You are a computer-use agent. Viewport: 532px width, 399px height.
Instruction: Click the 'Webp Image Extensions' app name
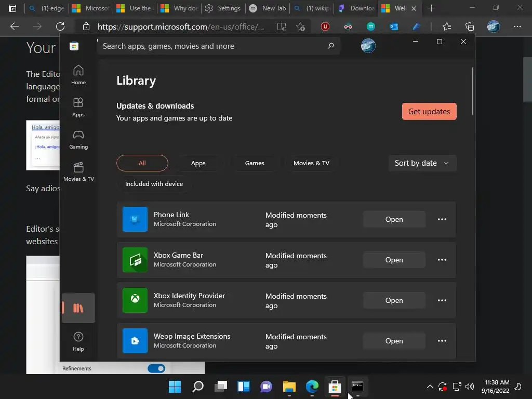[x=192, y=336]
